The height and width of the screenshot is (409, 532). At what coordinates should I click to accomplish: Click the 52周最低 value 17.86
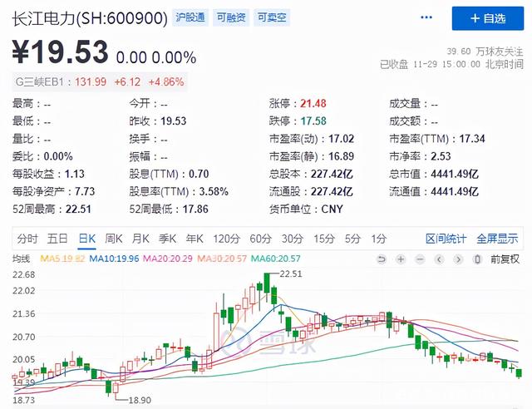(x=195, y=209)
